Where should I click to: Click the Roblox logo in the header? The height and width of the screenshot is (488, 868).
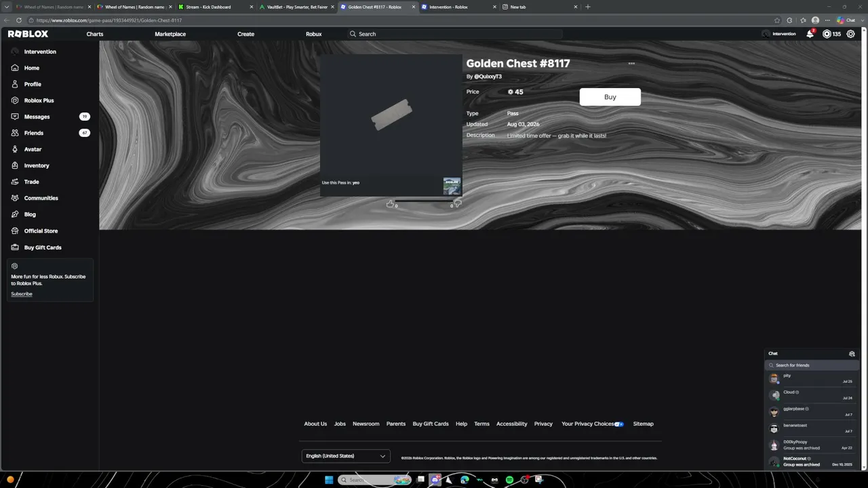pyautogui.click(x=28, y=34)
